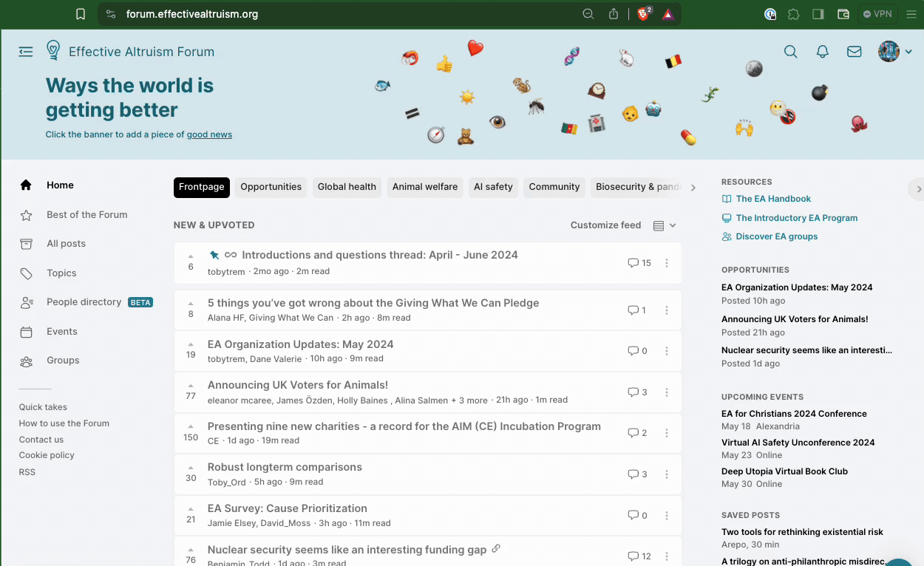This screenshot has height=566, width=924.
Task: Select the Global health tab
Action: pos(347,187)
